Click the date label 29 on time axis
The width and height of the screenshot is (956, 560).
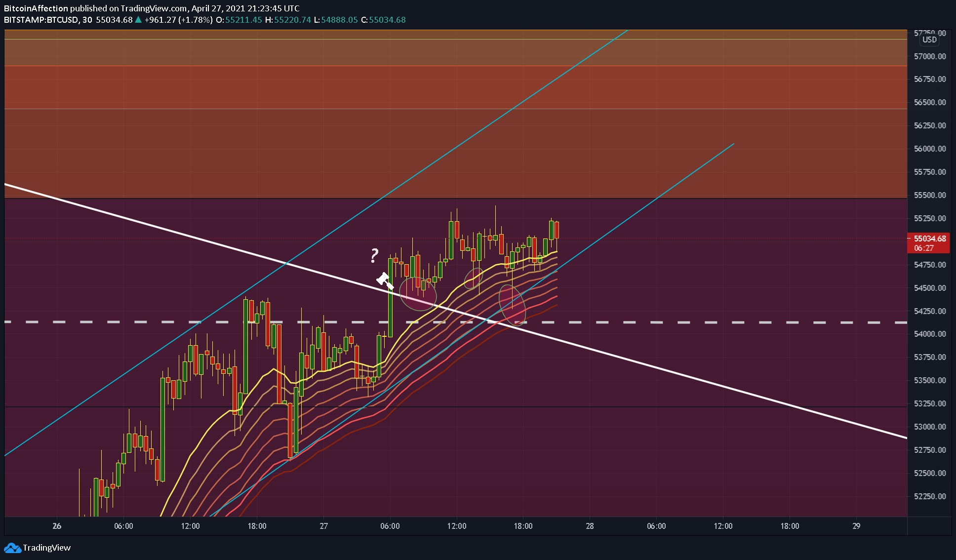[x=856, y=526]
